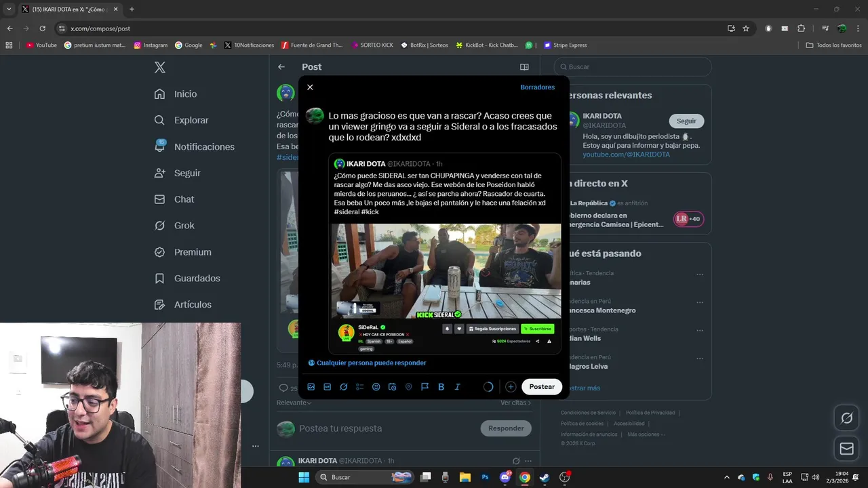868x488 pixels.
Task: Expand the Relevante replies sort dropdown
Action: [x=294, y=403]
